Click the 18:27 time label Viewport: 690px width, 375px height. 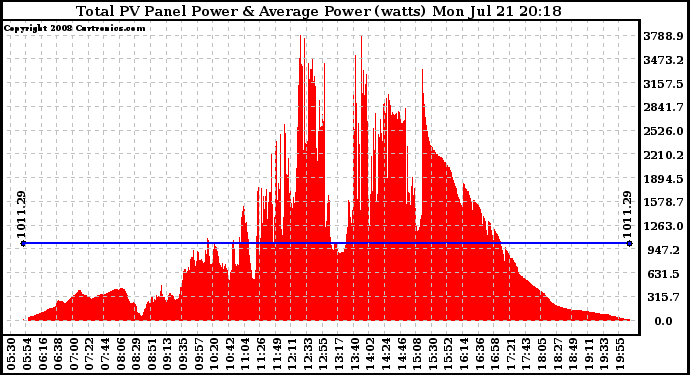558,354
